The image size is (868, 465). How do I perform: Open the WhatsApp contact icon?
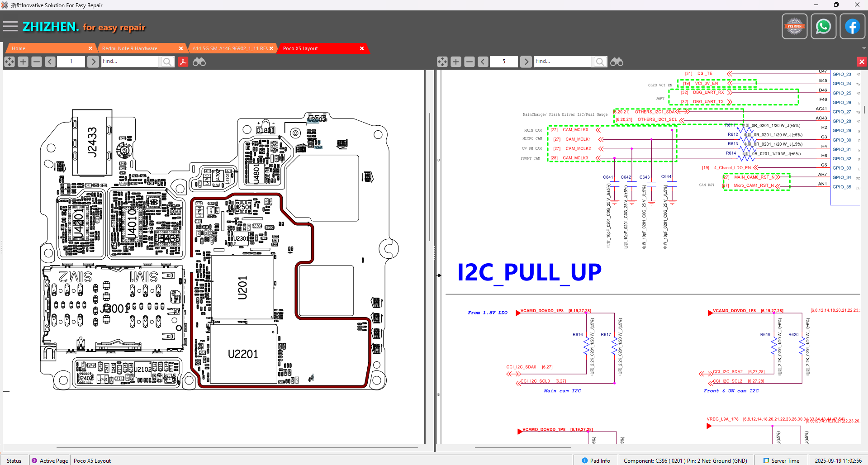click(824, 27)
